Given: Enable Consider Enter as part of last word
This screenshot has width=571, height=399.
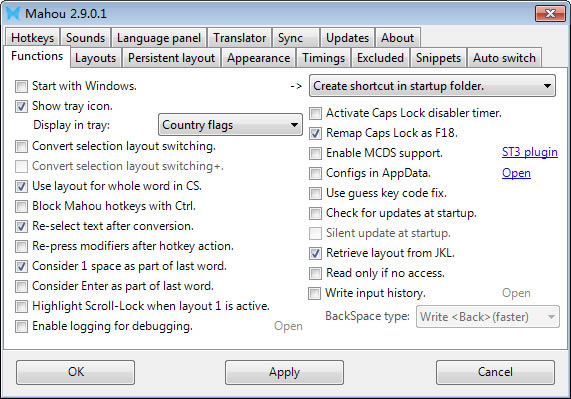Looking at the screenshot, I should click(21, 287).
